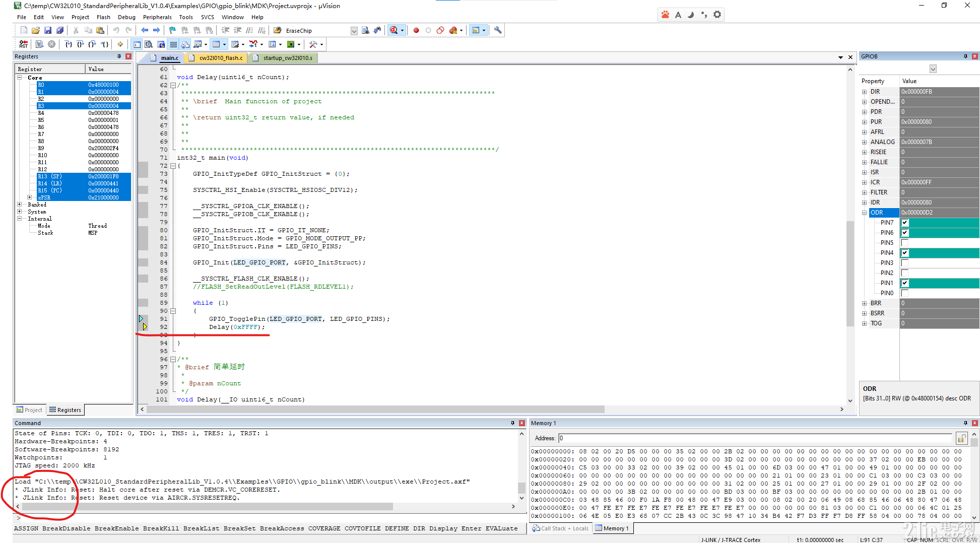Close the Command panel
Screen dimensions: 980x543
(521, 423)
